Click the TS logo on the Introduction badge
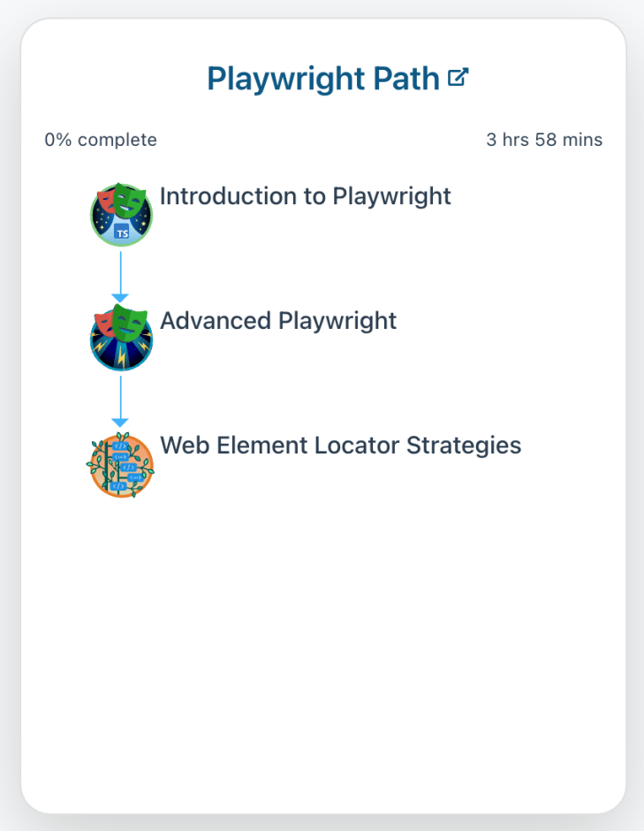 122,233
